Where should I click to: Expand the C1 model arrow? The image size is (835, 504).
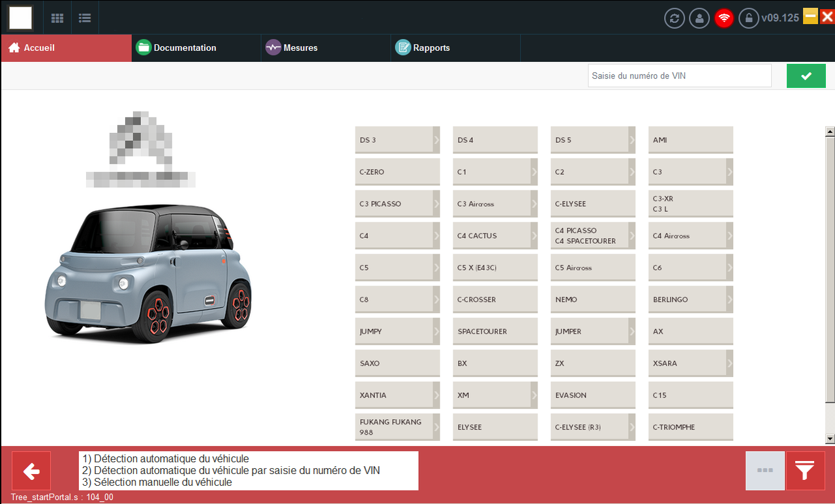click(534, 172)
